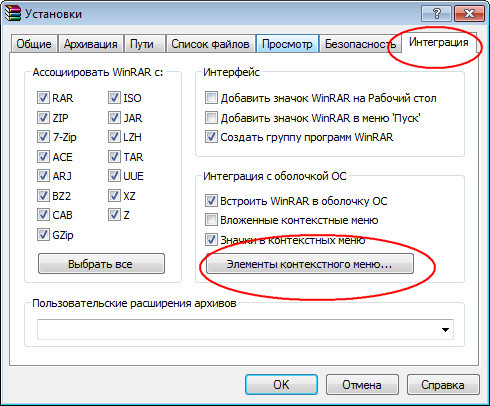Uncheck the Z association checkbox
The image size is (490, 406).
(x=114, y=215)
